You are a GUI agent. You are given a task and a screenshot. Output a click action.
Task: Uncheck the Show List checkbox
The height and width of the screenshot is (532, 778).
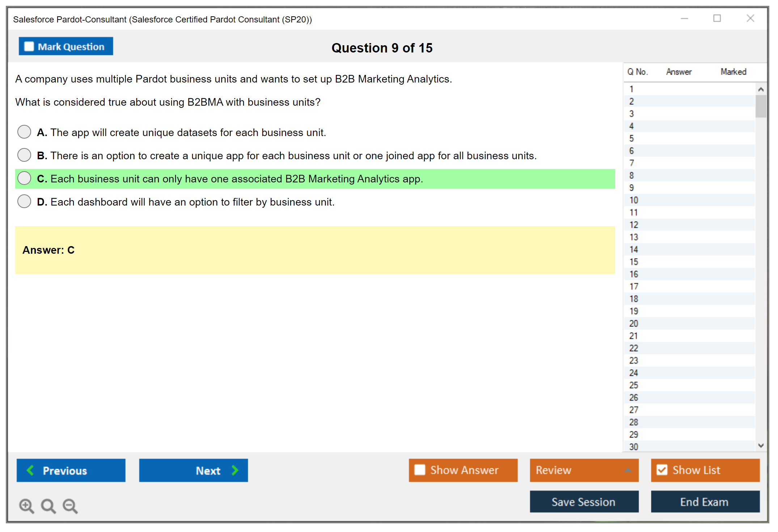coord(662,470)
